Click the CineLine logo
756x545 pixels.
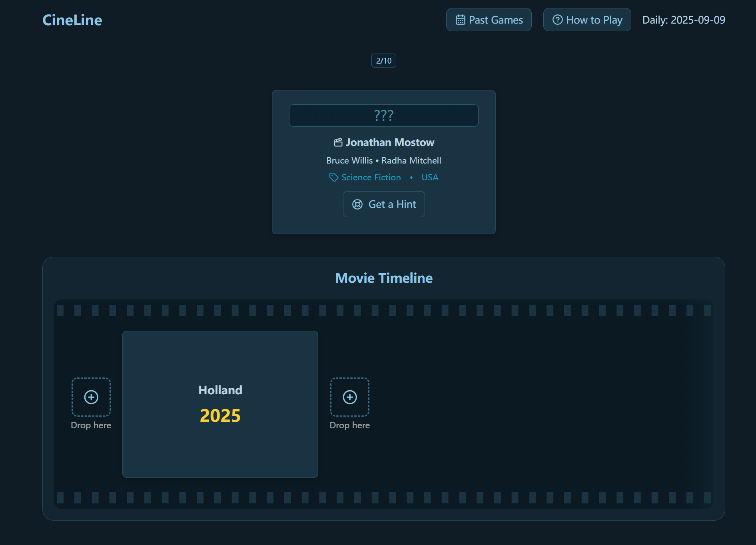(x=72, y=20)
